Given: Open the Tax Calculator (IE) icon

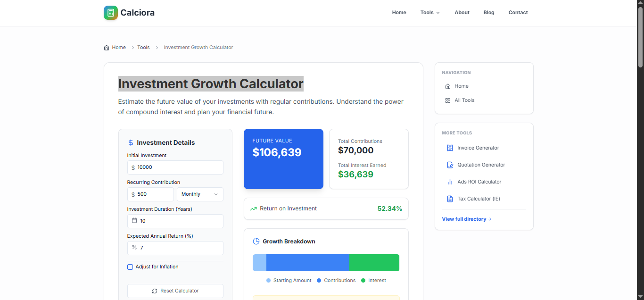Looking at the screenshot, I should click(449, 199).
